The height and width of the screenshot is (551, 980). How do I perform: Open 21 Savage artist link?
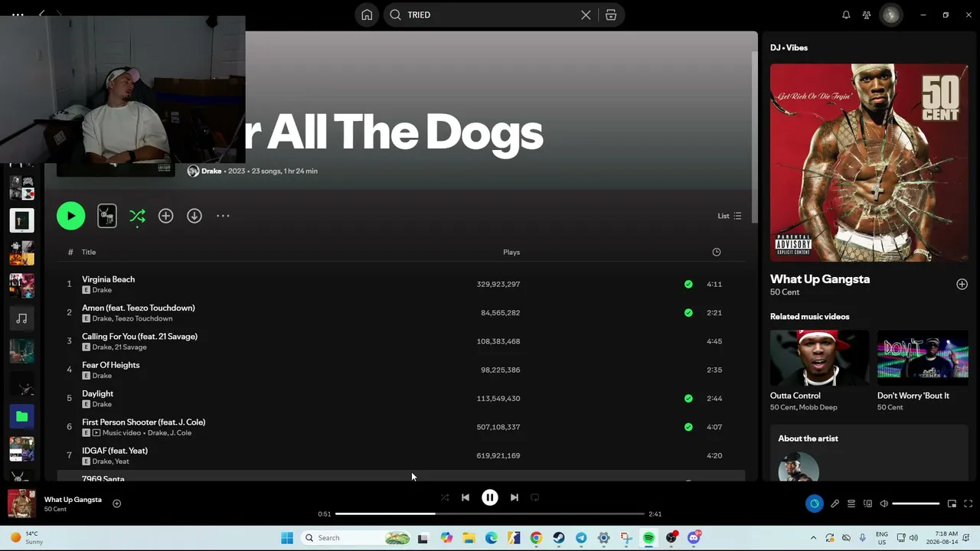(131, 347)
